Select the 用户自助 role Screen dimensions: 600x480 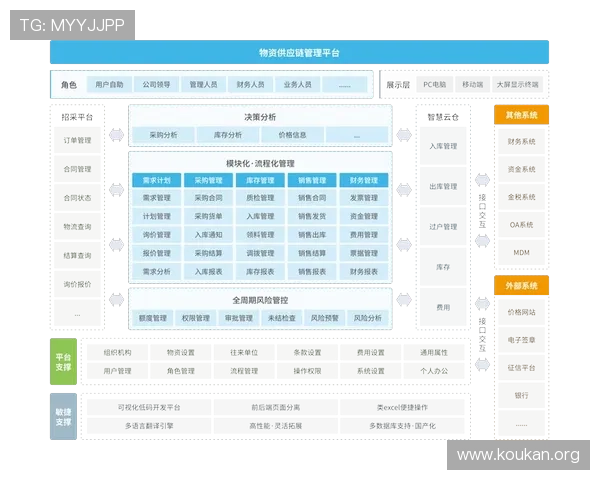click(x=109, y=85)
